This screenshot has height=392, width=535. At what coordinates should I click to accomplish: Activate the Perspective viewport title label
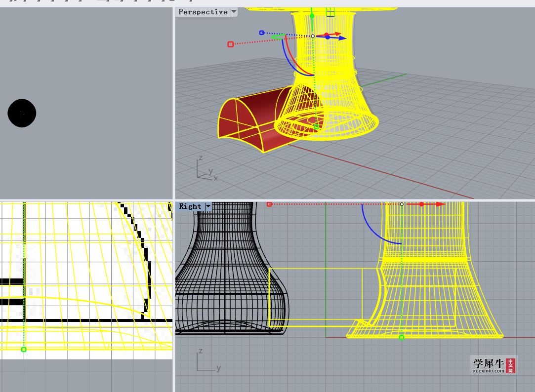tap(203, 12)
